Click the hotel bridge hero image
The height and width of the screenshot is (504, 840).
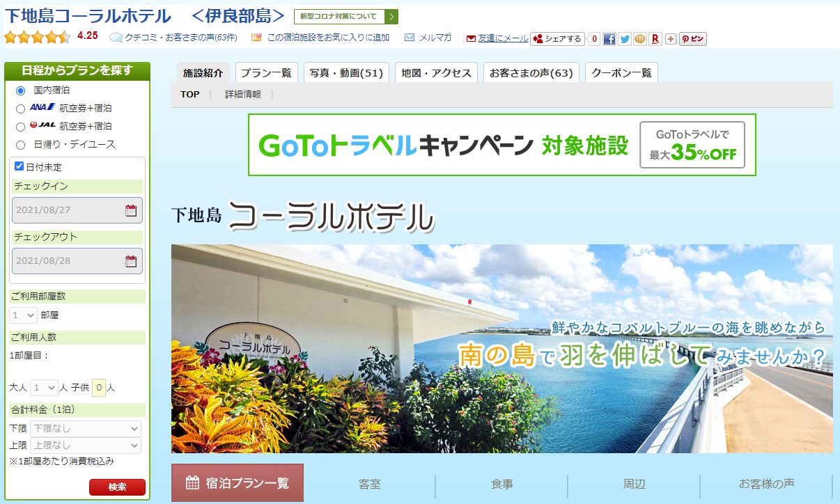(x=501, y=348)
